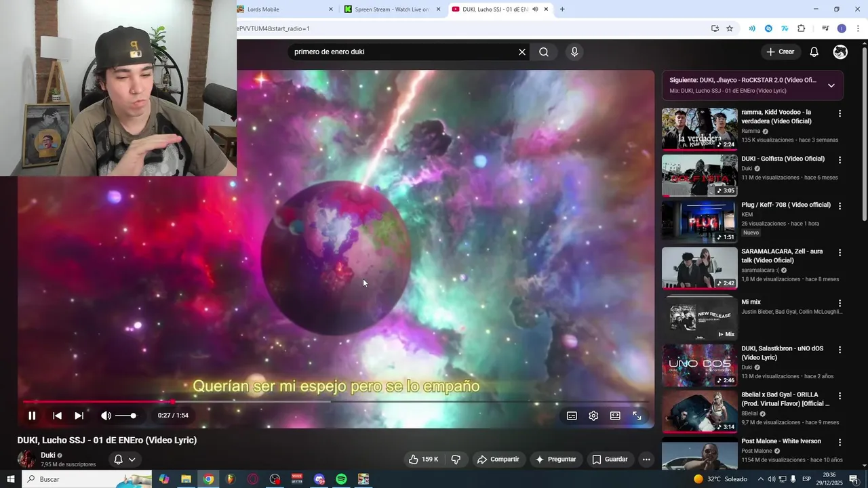Open la verdadera video thumbnail

point(699,129)
